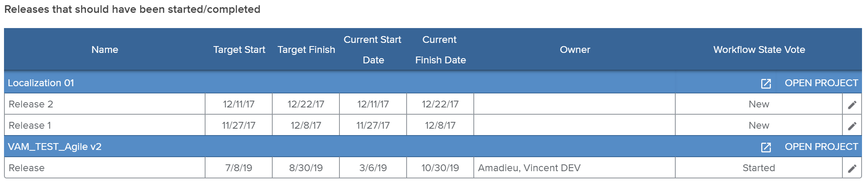Viewport: 868px width, 184px height.
Task: Select the VAM_TEST_Agile v2 group row
Action: 55,147
